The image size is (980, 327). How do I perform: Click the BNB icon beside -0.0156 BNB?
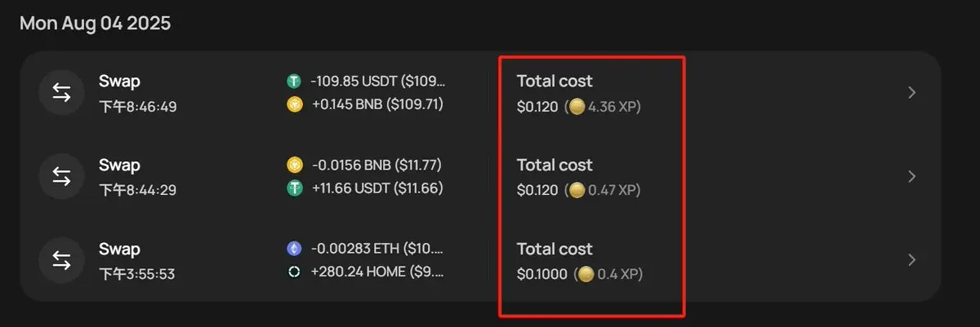(x=294, y=166)
